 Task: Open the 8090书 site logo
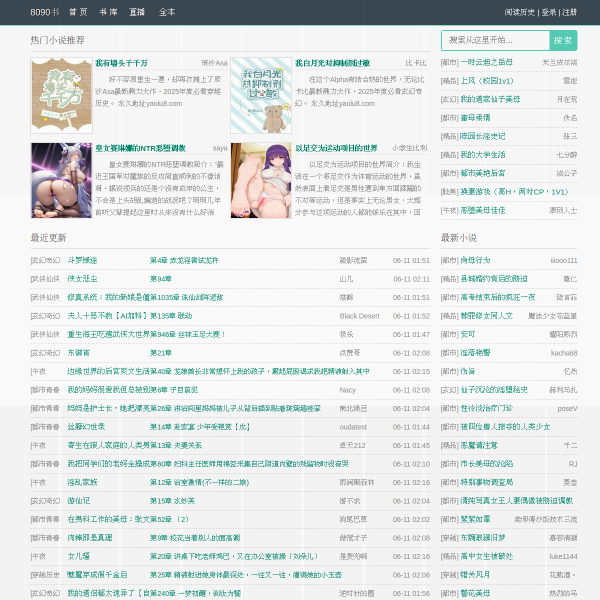45,12
